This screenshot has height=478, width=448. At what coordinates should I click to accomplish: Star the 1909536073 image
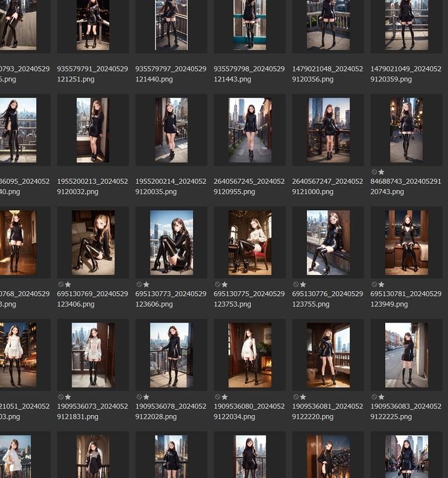[68, 397]
